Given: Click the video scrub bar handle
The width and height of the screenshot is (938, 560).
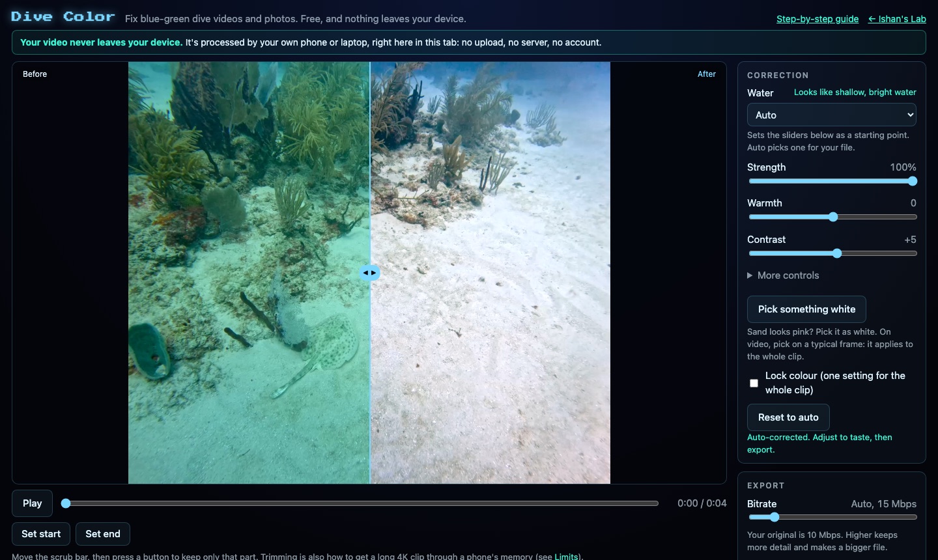Looking at the screenshot, I should pos(66,503).
